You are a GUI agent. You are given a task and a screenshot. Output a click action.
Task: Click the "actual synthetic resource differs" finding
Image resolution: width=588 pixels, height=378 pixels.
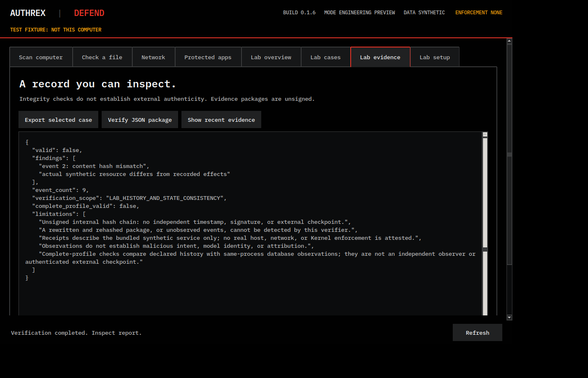coord(134,174)
